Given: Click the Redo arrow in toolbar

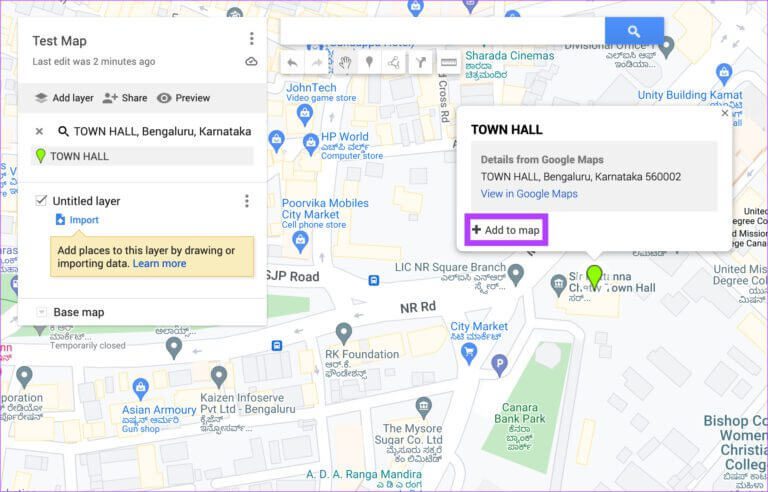Looking at the screenshot, I should 316,63.
